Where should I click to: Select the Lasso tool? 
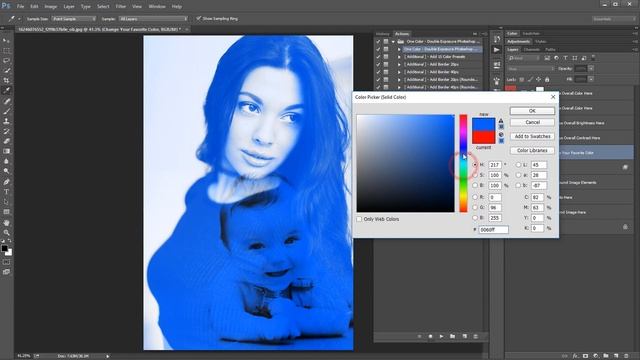point(7,60)
